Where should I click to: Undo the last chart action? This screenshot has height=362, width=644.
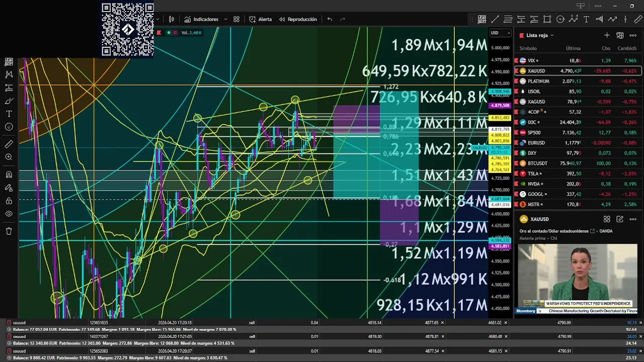[x=330, y=19]
